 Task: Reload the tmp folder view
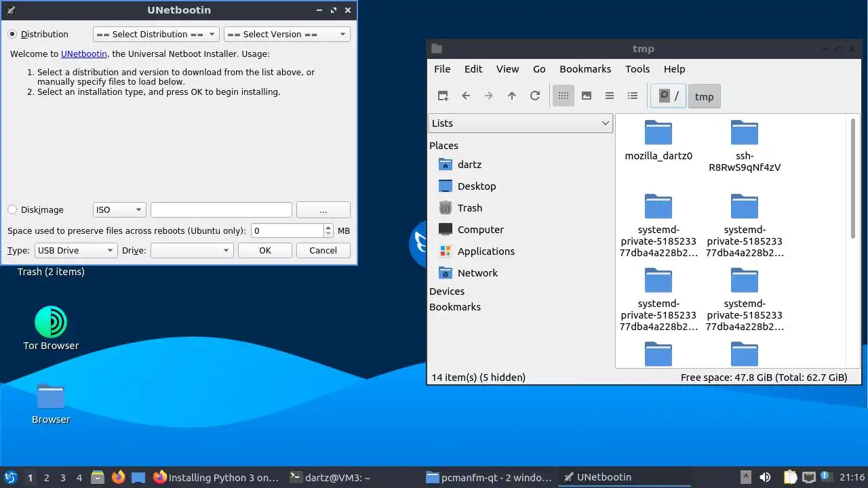[535, 96]
